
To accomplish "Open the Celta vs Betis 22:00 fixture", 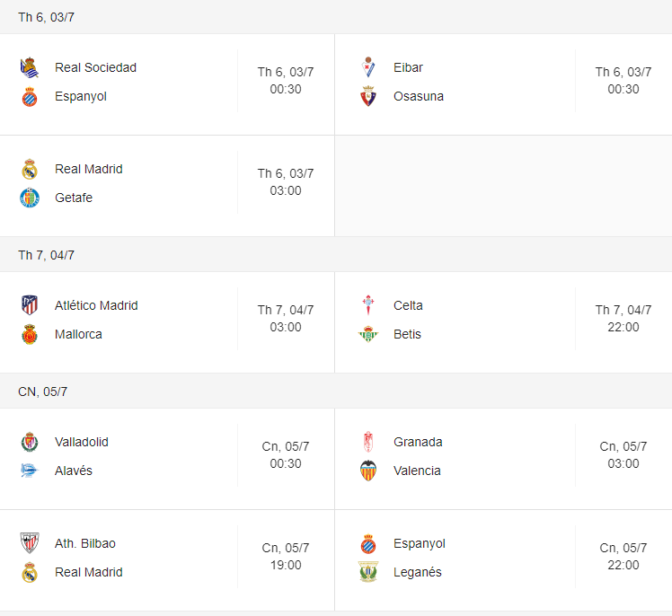I will [x=504, y=322].
